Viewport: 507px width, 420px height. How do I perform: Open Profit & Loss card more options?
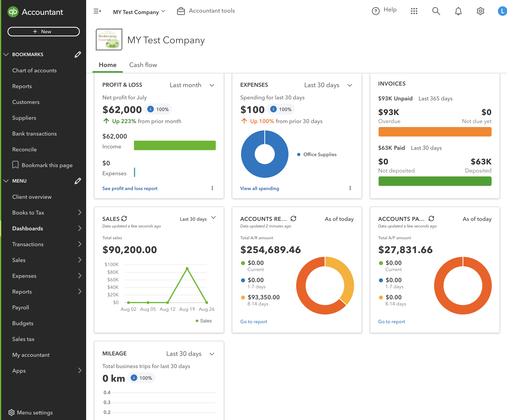pos(212,188)
